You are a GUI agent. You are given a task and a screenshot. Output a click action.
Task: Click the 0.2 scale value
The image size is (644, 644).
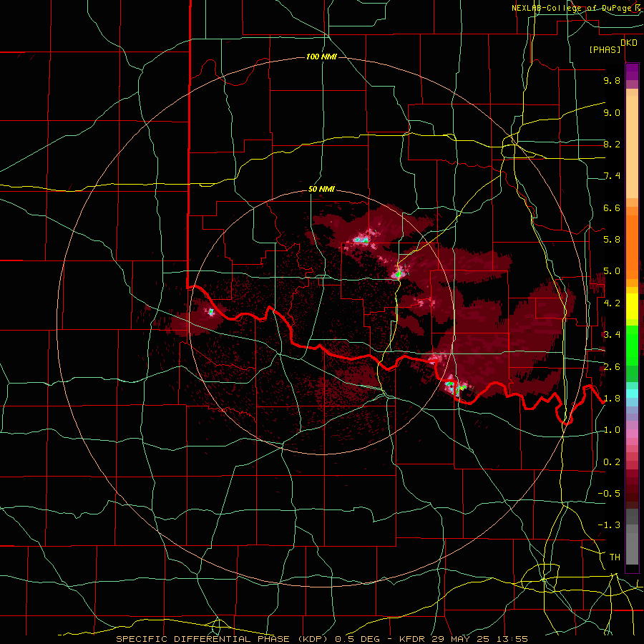click(x=612, y=462)
